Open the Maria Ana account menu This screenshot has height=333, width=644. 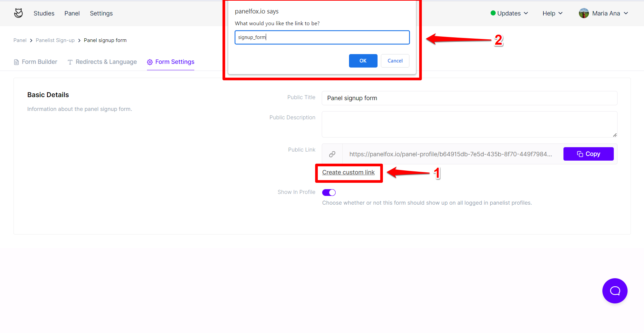(603, 13)
